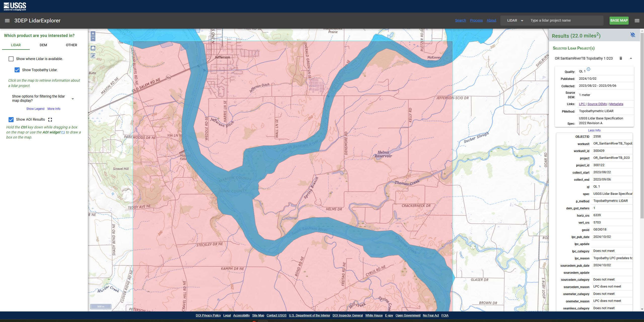This screenshot has height=322, width=644.
Task: Zoom out on the map
Action: coord(93,39)
